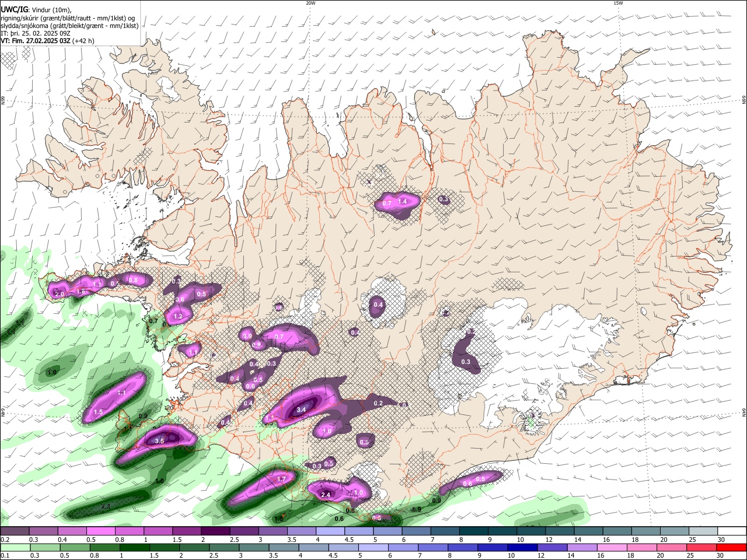Select the 7 swatch in the lower legend row

(x=433, y=548)
